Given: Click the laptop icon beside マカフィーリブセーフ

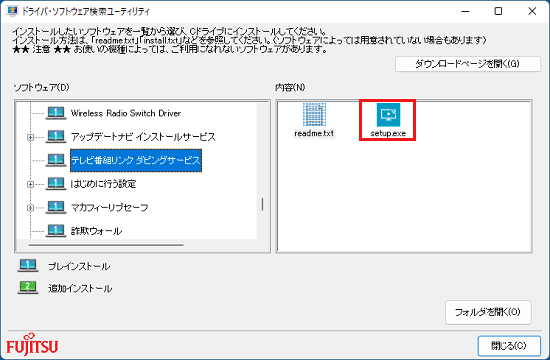Looking at the screenshot, I should [x=56, y=207].
